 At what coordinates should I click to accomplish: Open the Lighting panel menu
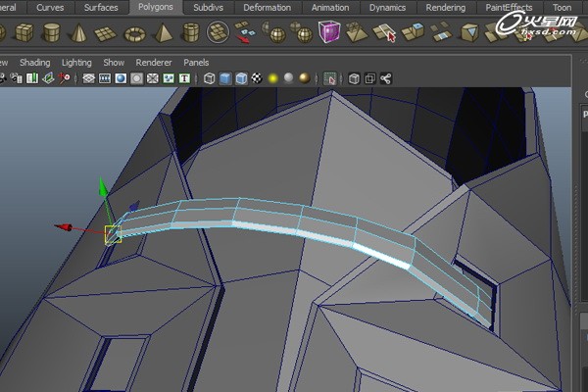tap(76, 62)
